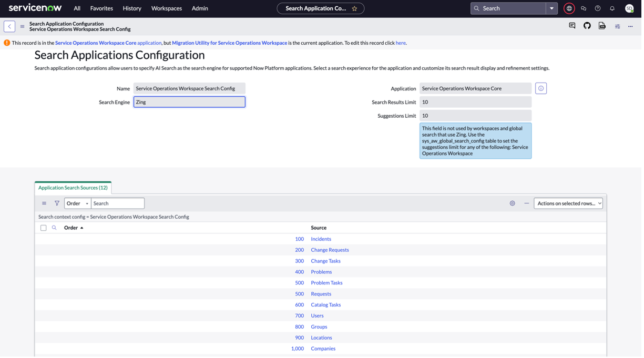Open the Users source link

319,317
